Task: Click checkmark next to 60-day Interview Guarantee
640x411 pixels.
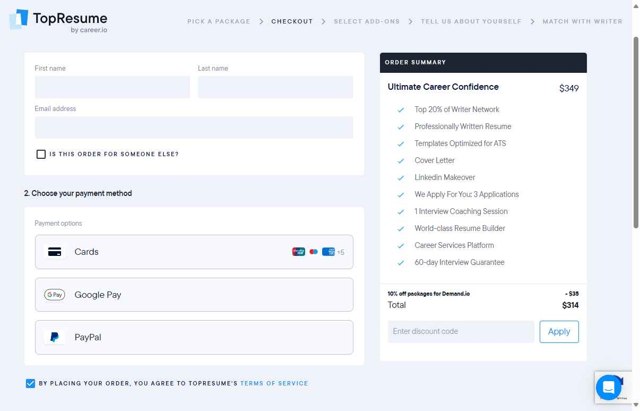Action: (x=401, y=263)
